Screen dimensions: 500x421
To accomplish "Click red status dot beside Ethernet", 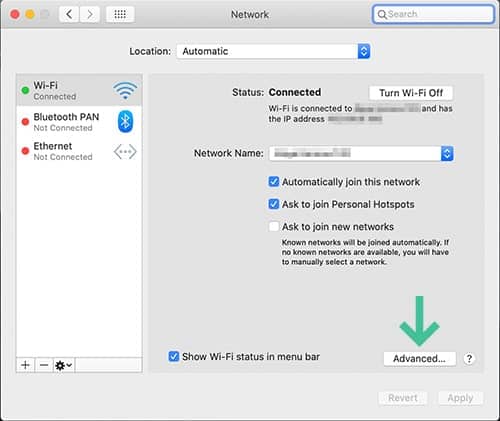I will click(x=25, y=151).
